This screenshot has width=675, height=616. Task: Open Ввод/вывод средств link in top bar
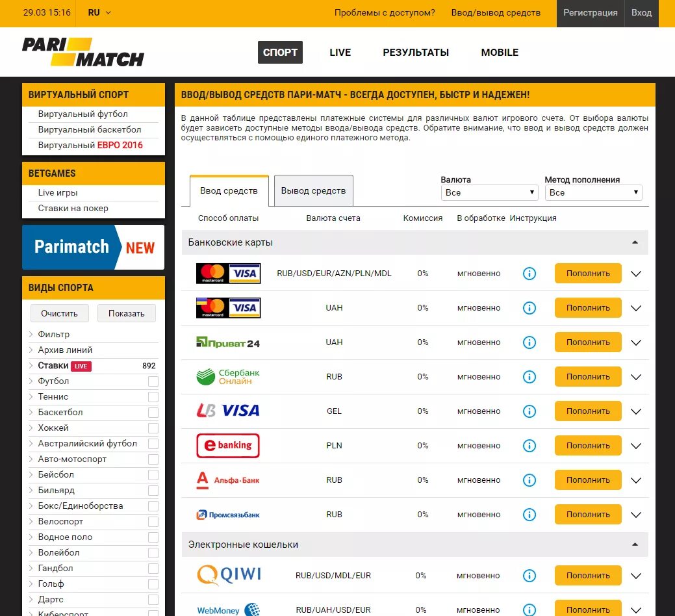pyautogui.click(x=496, y=12)
